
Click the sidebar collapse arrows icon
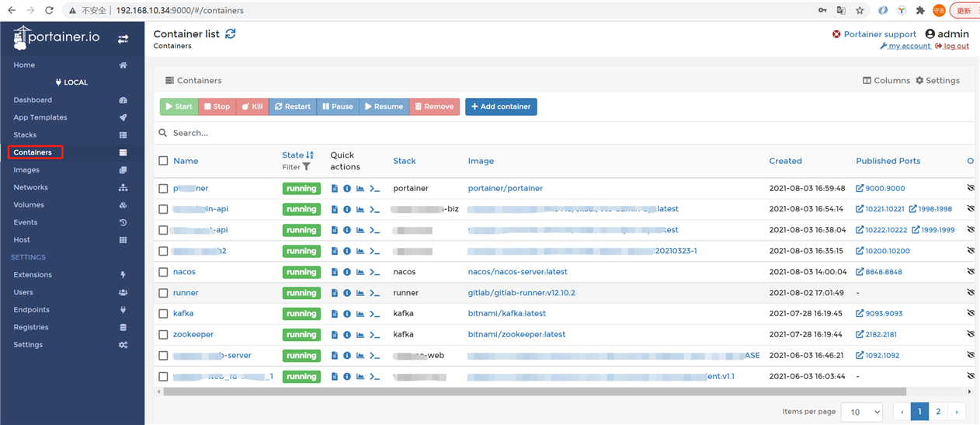(123, 39)
